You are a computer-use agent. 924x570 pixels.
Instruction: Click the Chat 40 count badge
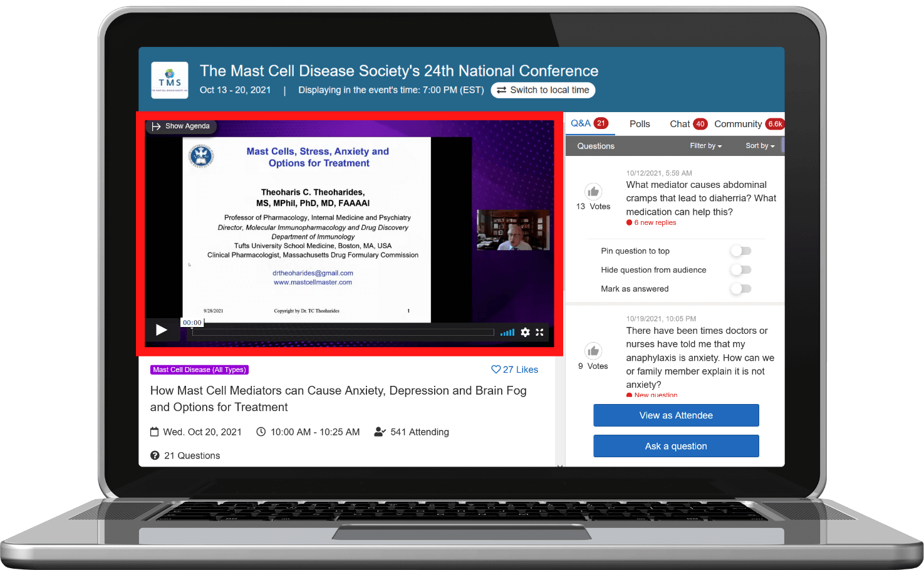pyautogui.click(x=700, y=124)
